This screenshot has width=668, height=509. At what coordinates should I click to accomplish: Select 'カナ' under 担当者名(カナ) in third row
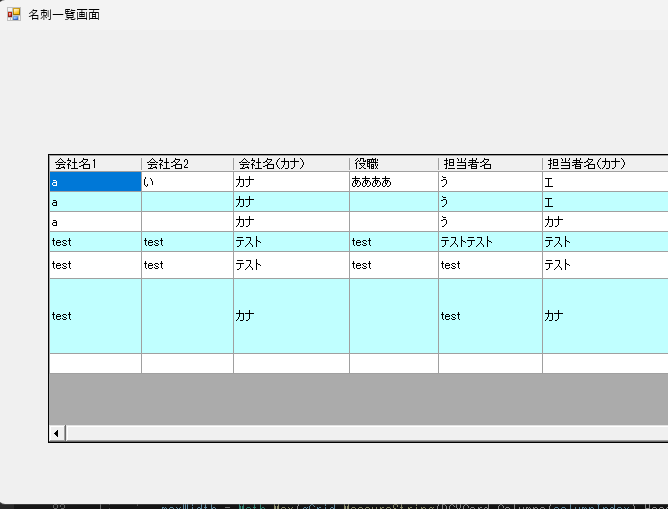[x=605, y=222]
